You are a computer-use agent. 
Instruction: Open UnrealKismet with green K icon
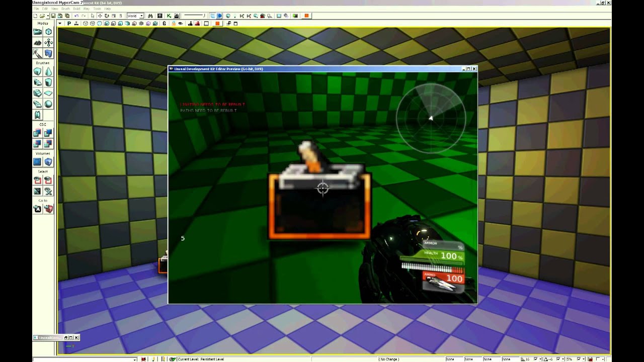tap(169, 16)
